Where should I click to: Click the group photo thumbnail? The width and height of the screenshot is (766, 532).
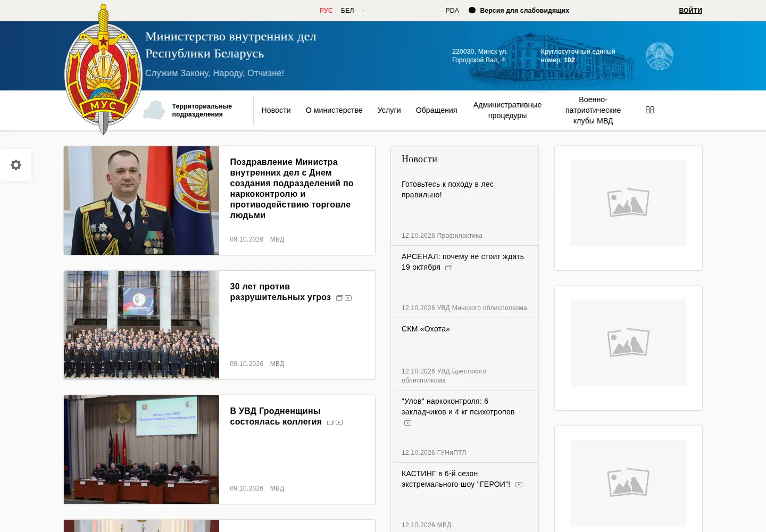pyautogui.click(x=141, y=325)
